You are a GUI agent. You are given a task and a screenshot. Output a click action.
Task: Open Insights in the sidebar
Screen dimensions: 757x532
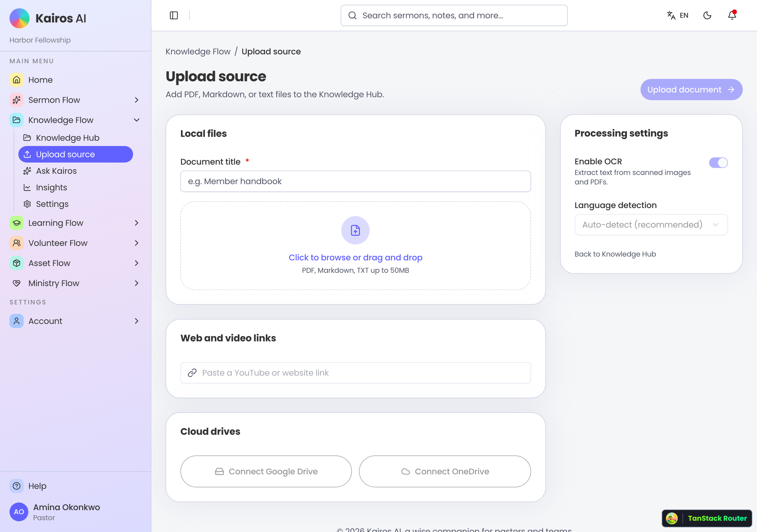75,188
